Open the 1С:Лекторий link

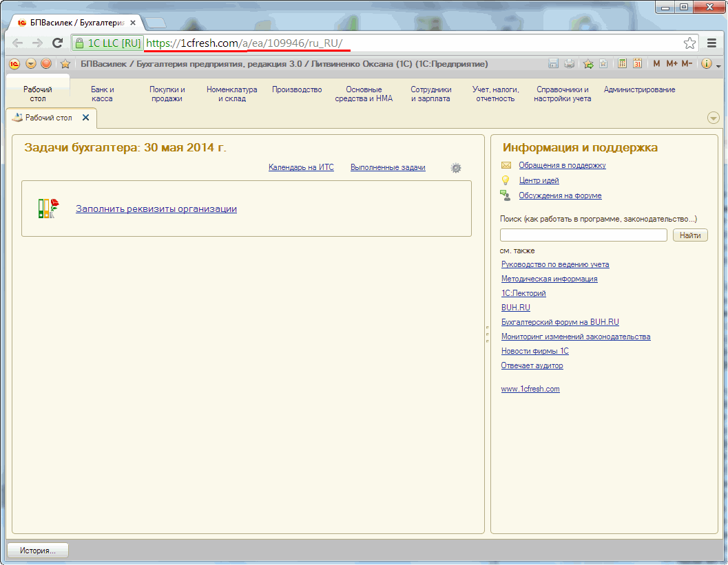click(x=523, y=293)
